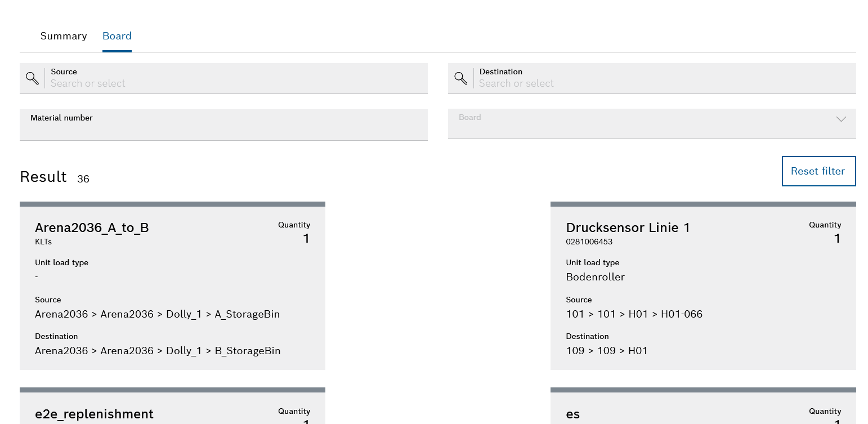This screenshot has width=868, height=424.
Task: Open the Board dropdown
Action: (x=652, y=124)
